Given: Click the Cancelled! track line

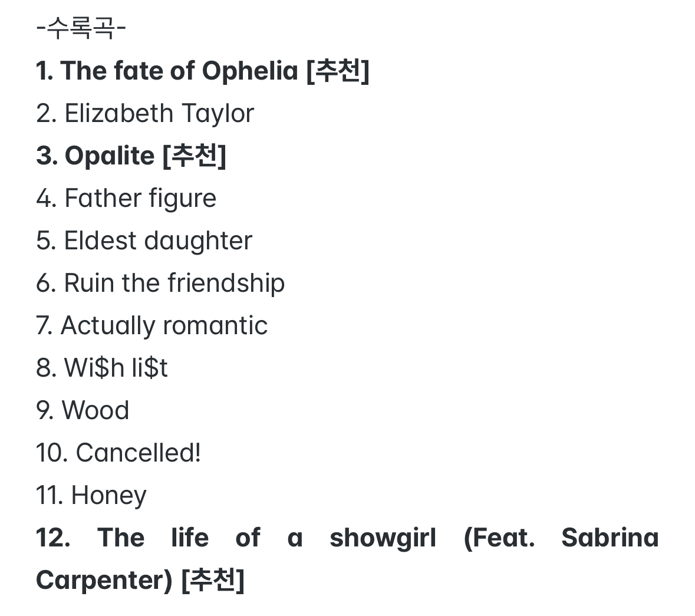Looking at the screenshot, I should point(118,453).
